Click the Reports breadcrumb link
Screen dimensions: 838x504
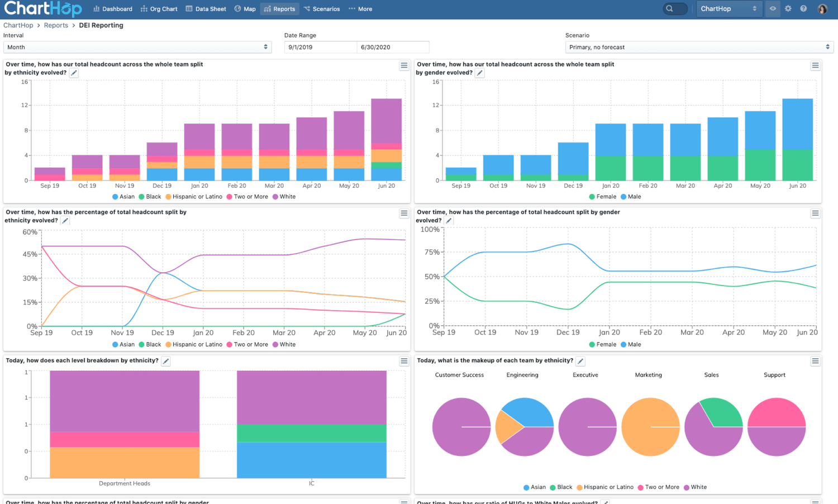[56, 25]
